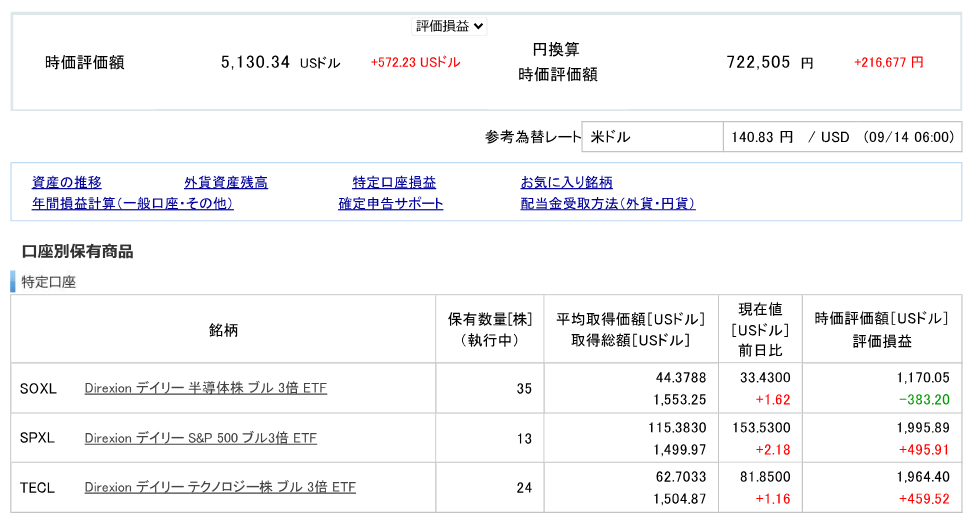Open Direxion デイリー テクノロジー株 ブル 3倍 ETF link

click(x=220, y=487)
